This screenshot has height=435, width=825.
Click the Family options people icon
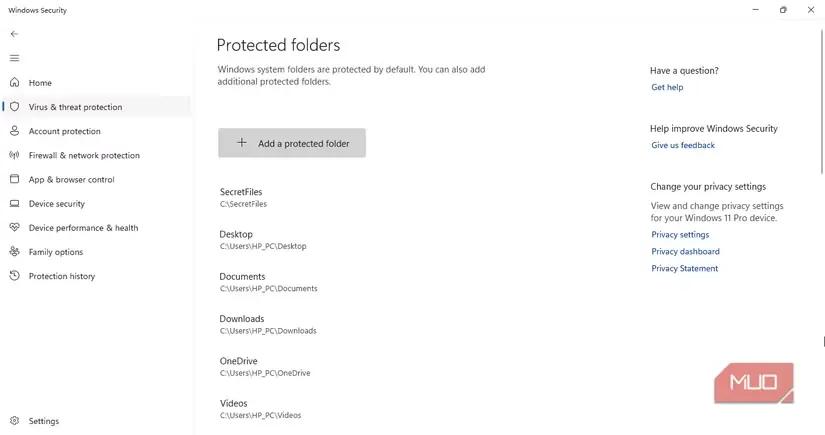point(14,251)
